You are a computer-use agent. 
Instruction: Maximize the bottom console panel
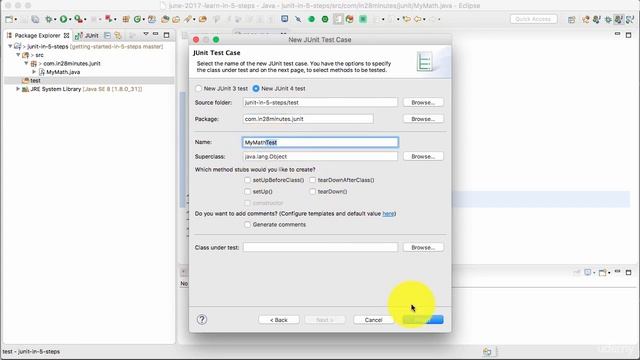628,272
